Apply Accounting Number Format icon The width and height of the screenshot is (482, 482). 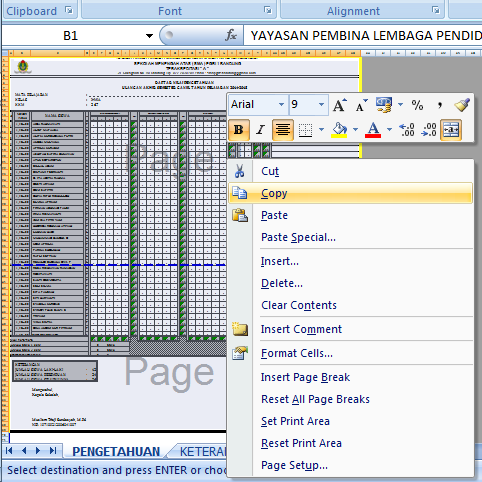pyautogui.click(x=384, y=105)
